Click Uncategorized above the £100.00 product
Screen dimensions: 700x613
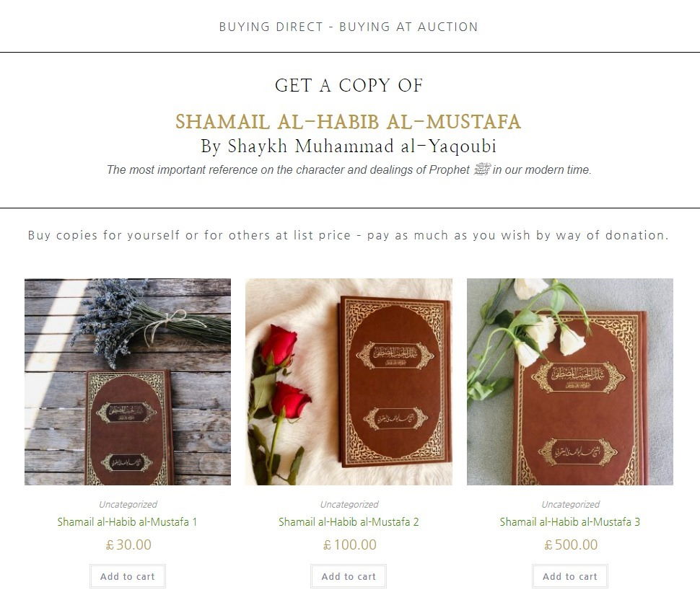pyautogui.click(x=349, y=504)
